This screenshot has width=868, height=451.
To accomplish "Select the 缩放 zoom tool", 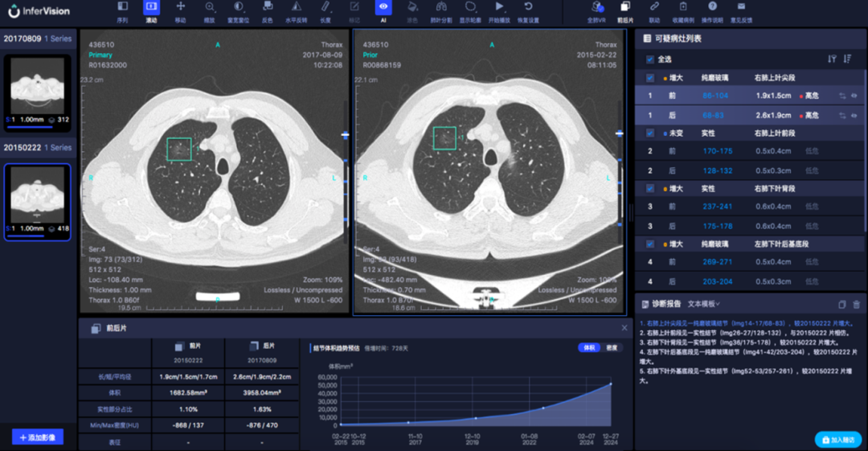I will pyautogui.click(x=209, y=11).
